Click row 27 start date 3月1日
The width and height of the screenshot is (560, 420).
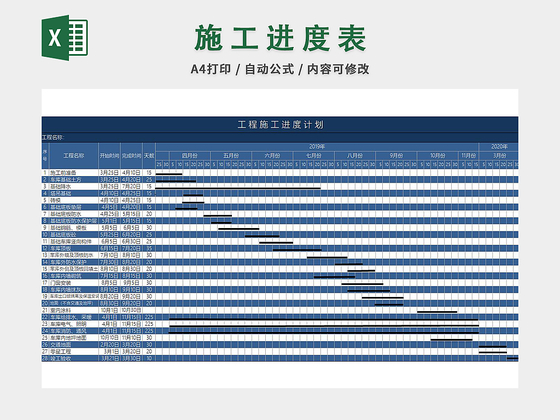[111, 351]
